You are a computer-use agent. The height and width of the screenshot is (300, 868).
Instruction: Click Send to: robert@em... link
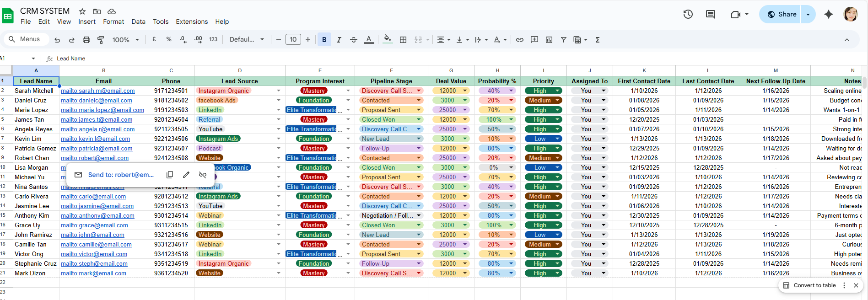[x=121, y=175]
